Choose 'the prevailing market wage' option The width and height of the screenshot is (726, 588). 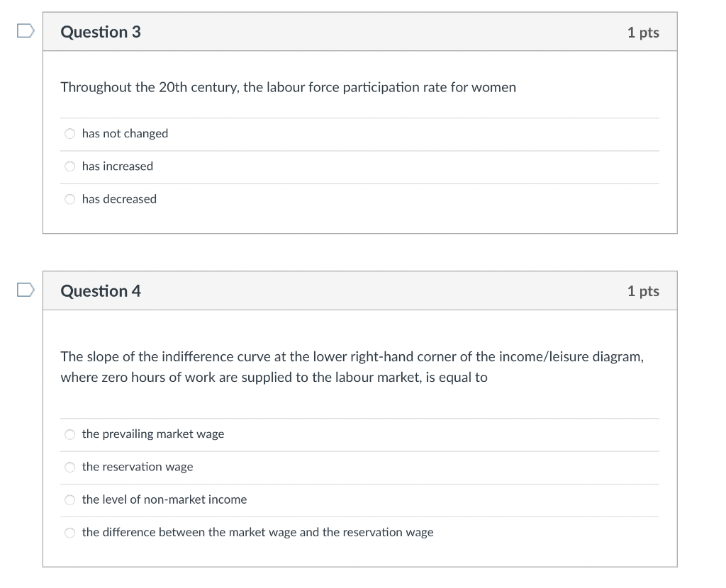pos(69,434)
